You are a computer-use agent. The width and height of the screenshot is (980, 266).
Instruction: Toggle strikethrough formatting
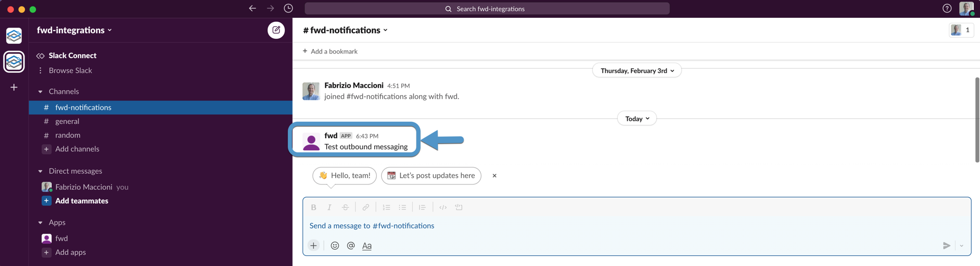coord(346,207)
